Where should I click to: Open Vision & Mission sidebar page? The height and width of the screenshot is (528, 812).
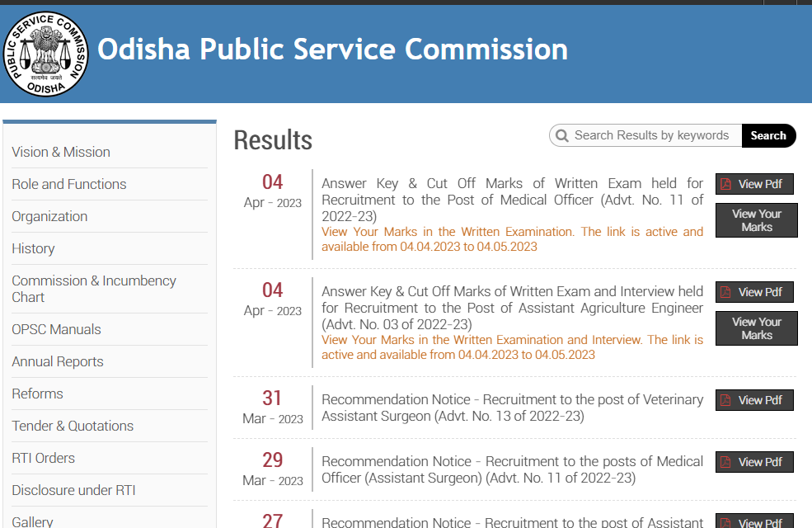pos(61,152)
